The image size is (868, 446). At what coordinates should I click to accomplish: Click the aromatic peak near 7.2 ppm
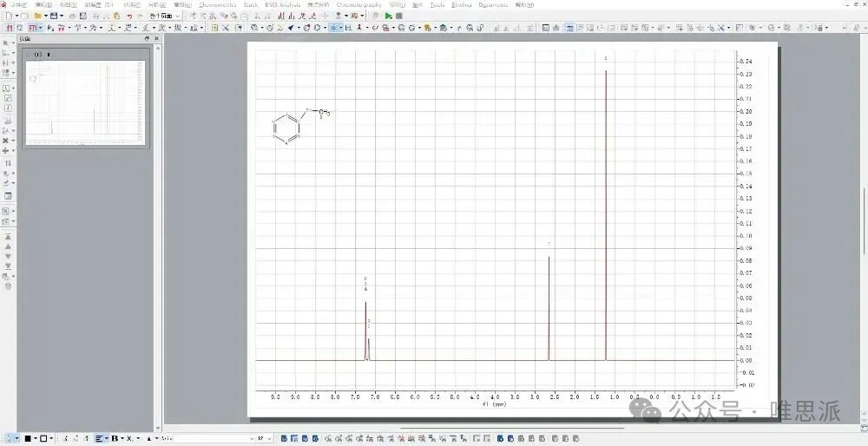(366, 331)
